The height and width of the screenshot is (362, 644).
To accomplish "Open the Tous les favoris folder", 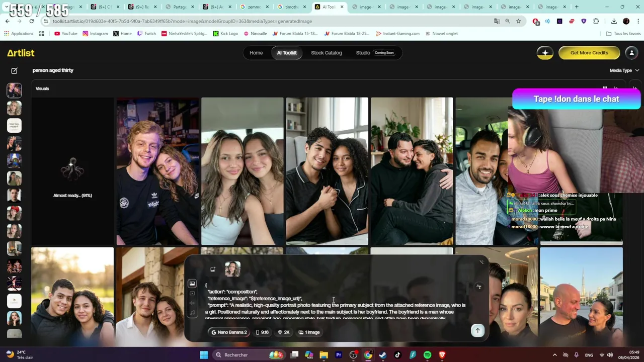I will [623, 34].
